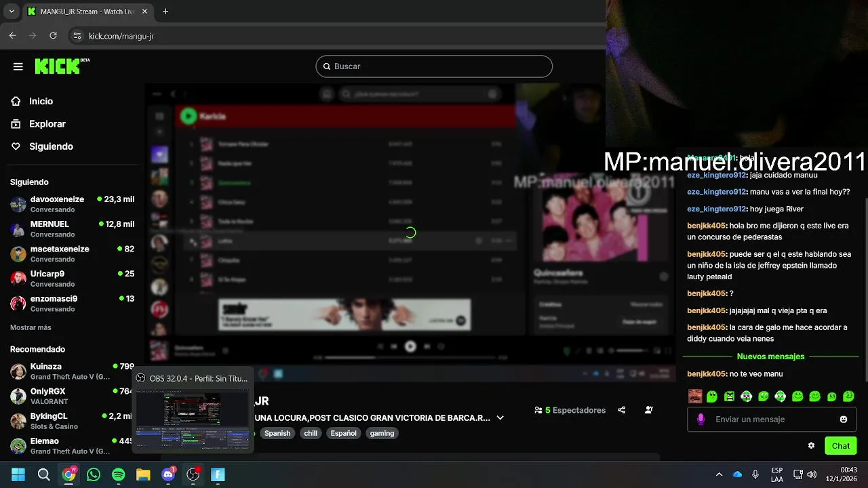Reload the Kick page
Image resolution: width=868 pixels, height=488 pixels.
pos(53,36)
